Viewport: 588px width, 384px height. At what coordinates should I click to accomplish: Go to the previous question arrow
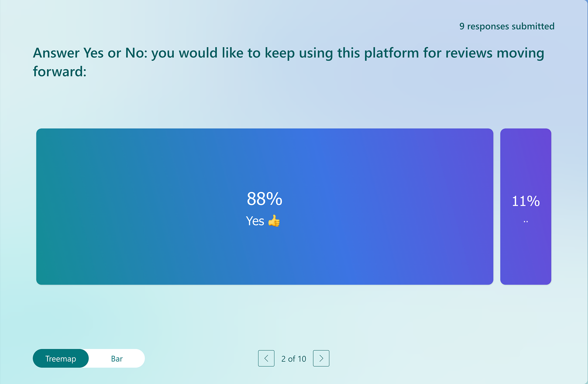[266, 358]
